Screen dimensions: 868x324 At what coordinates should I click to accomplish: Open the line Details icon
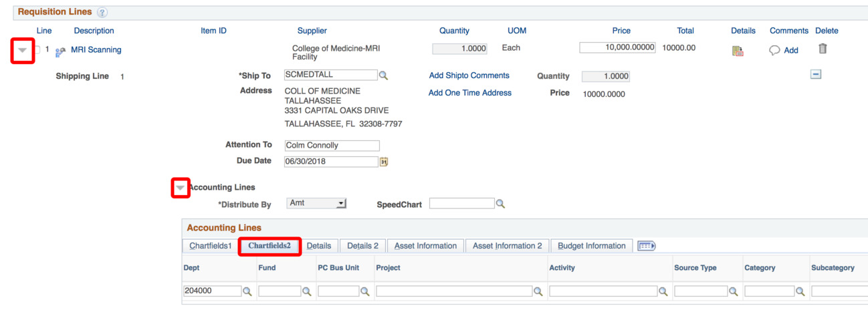pos(738,50)
